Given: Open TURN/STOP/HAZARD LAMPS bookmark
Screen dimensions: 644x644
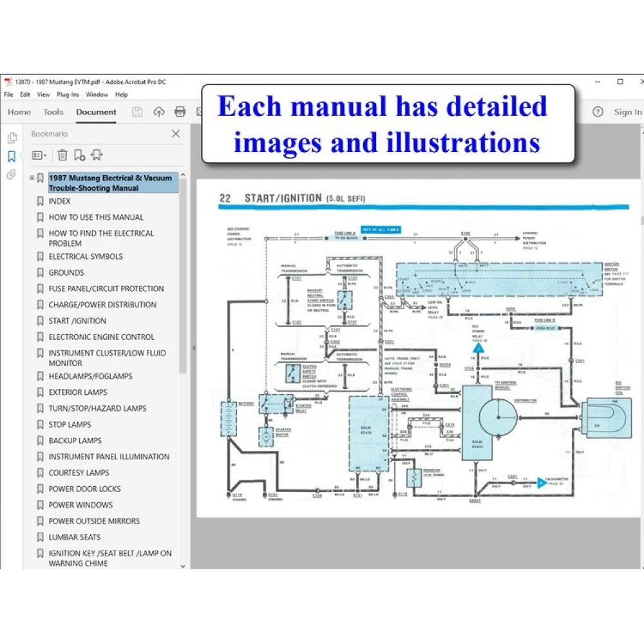Looking at the screenshot, I should tap(97, 408).
